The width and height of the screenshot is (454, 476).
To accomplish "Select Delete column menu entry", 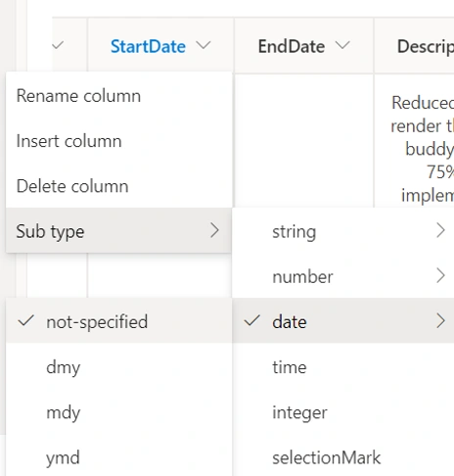I will pos(119,186).
